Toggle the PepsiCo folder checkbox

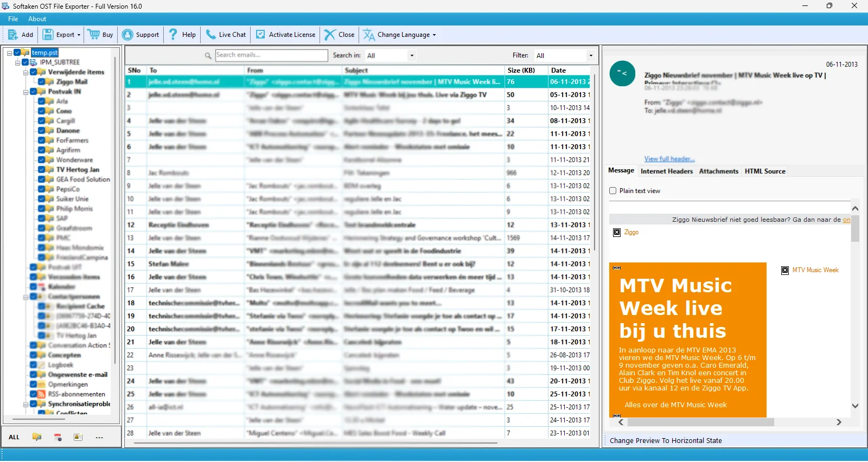pyautogui.click(x=41, y=189)
